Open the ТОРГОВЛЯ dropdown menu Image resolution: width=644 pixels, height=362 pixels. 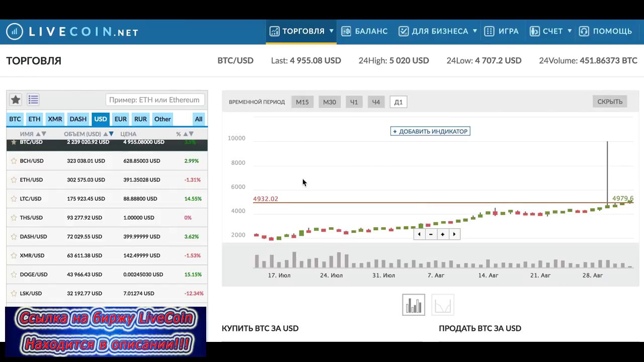point(301,31)
